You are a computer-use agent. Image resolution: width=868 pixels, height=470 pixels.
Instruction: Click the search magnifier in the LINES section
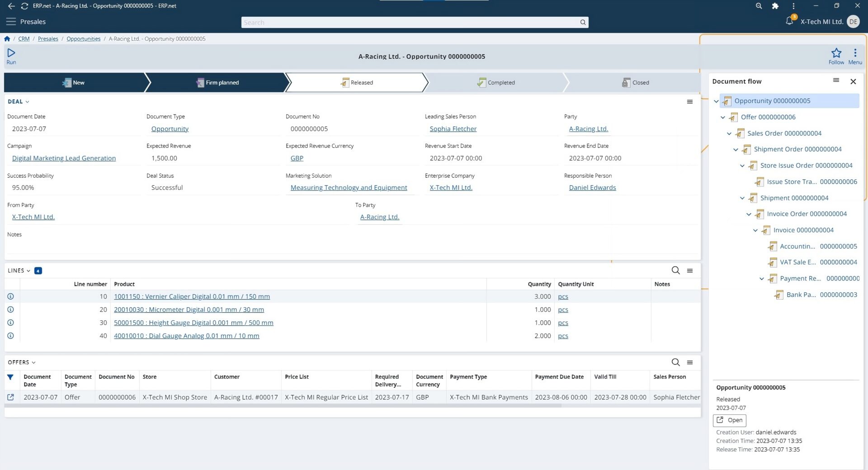coord(675,270)
